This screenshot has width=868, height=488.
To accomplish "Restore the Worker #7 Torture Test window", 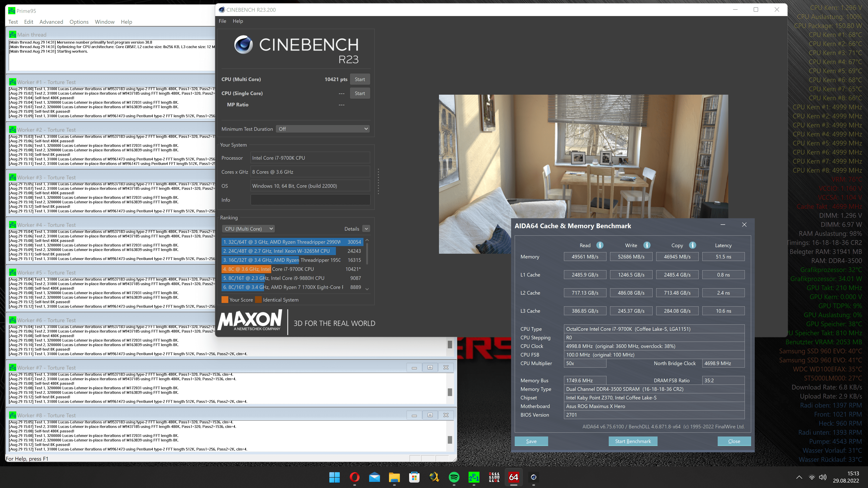I will point(430,367).
